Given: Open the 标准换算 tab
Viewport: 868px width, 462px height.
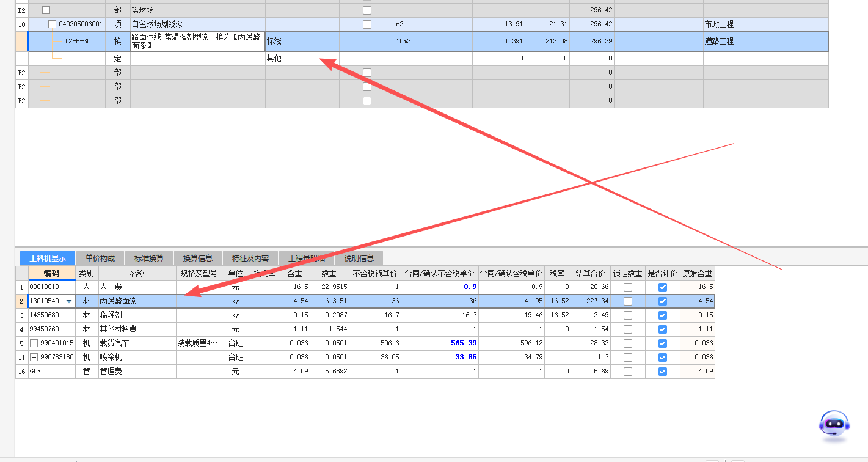Looking at the screenshot, I should [149, 258].
